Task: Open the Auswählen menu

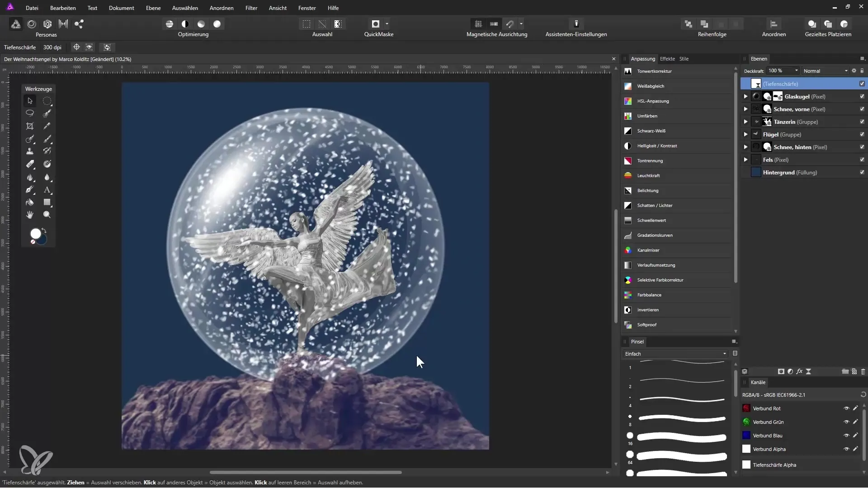Action: pos(185,8)
